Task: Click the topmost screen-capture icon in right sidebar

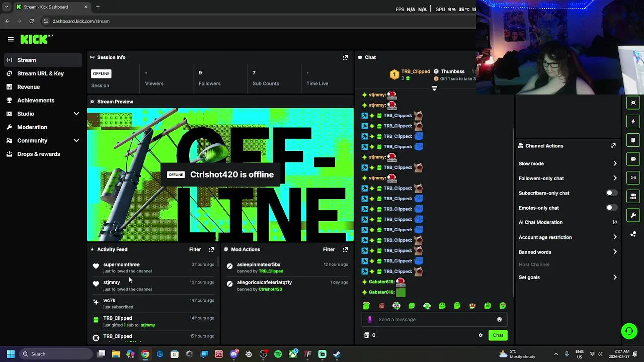Action: [633, 103]
